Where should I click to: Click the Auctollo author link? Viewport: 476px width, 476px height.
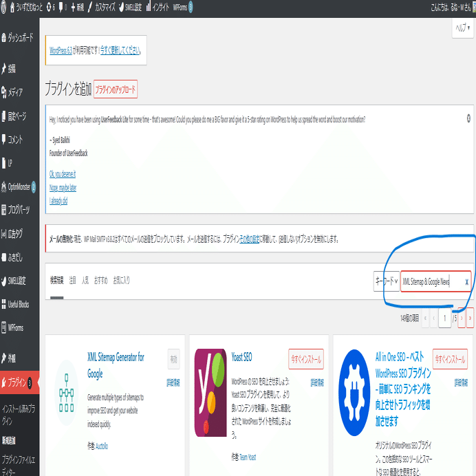click(102, 446)
